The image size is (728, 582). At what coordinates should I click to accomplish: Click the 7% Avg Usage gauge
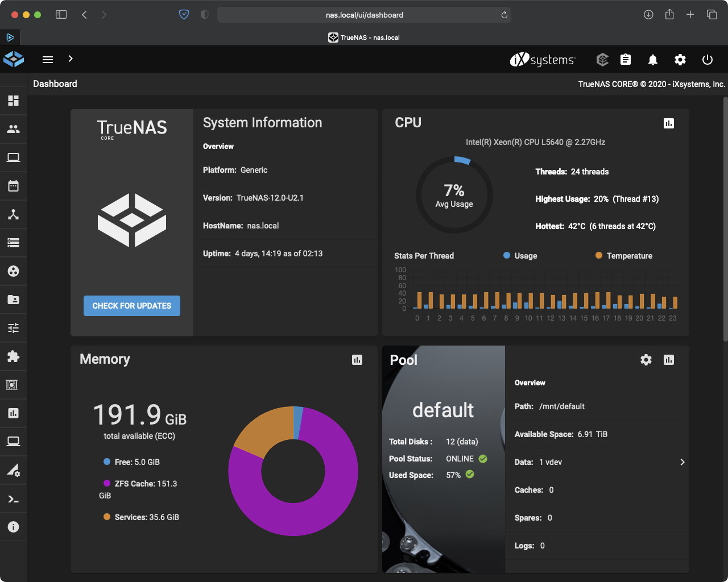click(454, 195)
